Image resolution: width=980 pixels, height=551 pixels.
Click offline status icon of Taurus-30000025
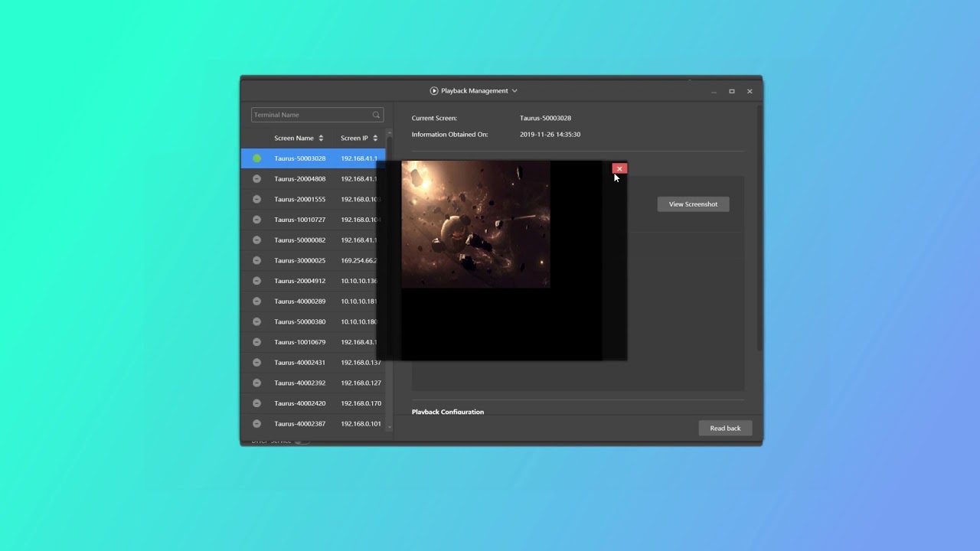click(x=257, y=260)
